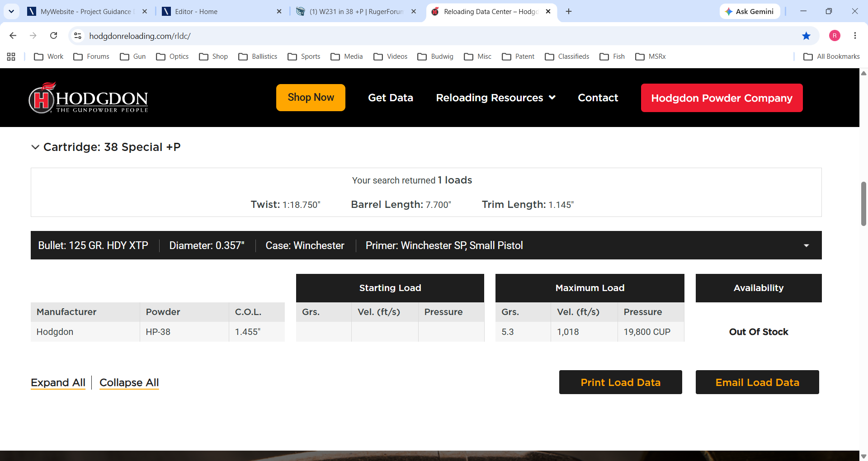This screenshot has height=461, width=868.
Task: Click the Expand All link
Action: pyautogui.click(x=58, y=383)
